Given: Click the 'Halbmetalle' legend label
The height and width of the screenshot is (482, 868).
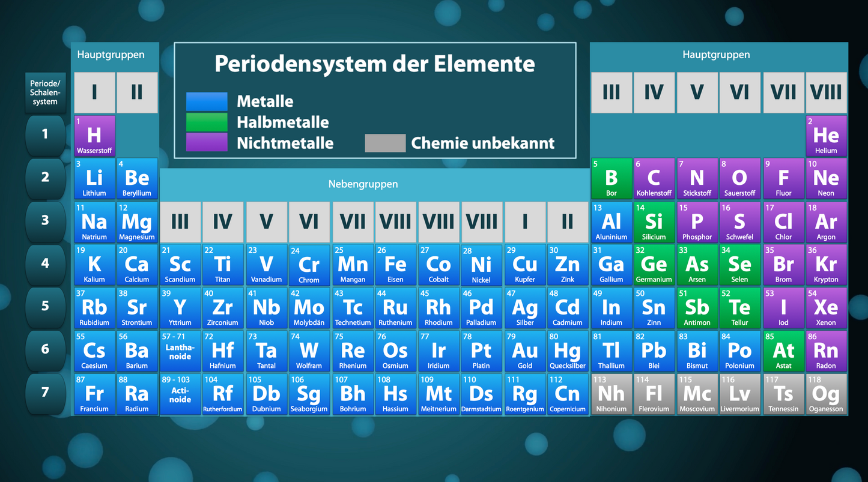Looking at the screenshot, I should (283, 122).
